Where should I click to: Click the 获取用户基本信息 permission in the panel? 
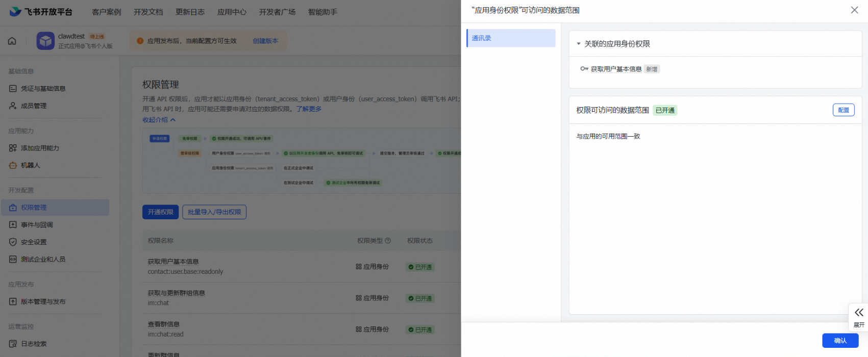pyautogui.click(x=616, y=69)
